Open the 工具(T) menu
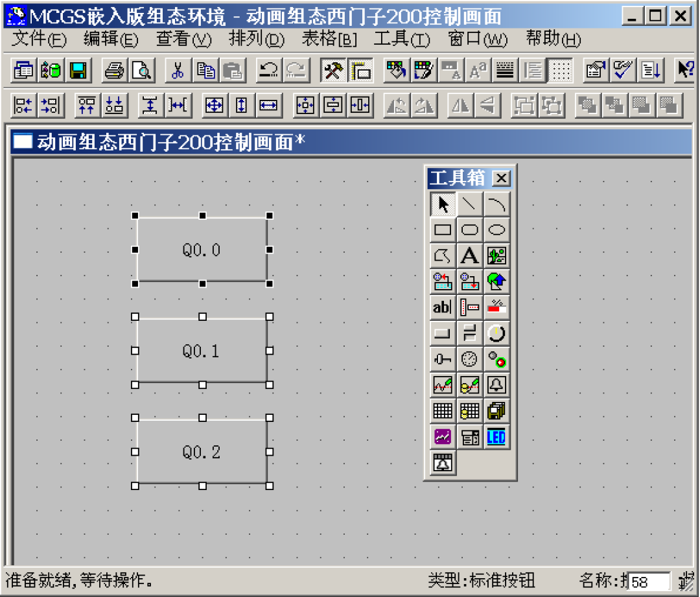The width and height of the screenshot is (700, 597). click(x=402, y=39)
